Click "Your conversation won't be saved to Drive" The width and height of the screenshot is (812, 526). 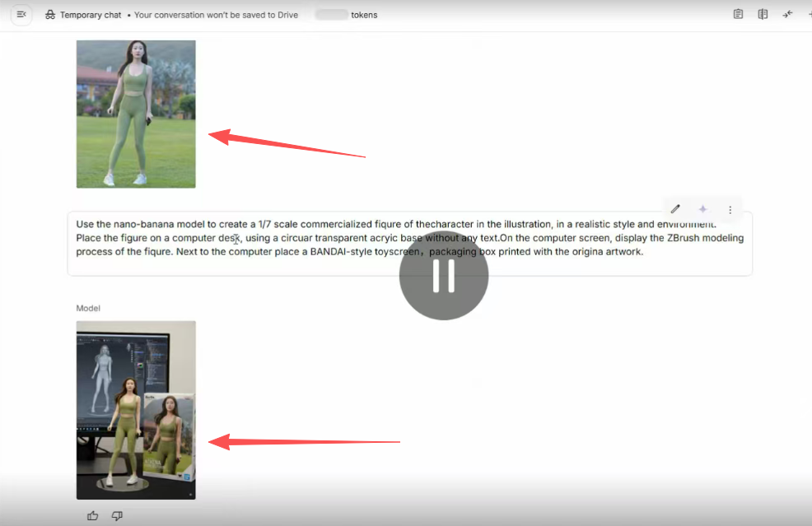tap(216, 15)
